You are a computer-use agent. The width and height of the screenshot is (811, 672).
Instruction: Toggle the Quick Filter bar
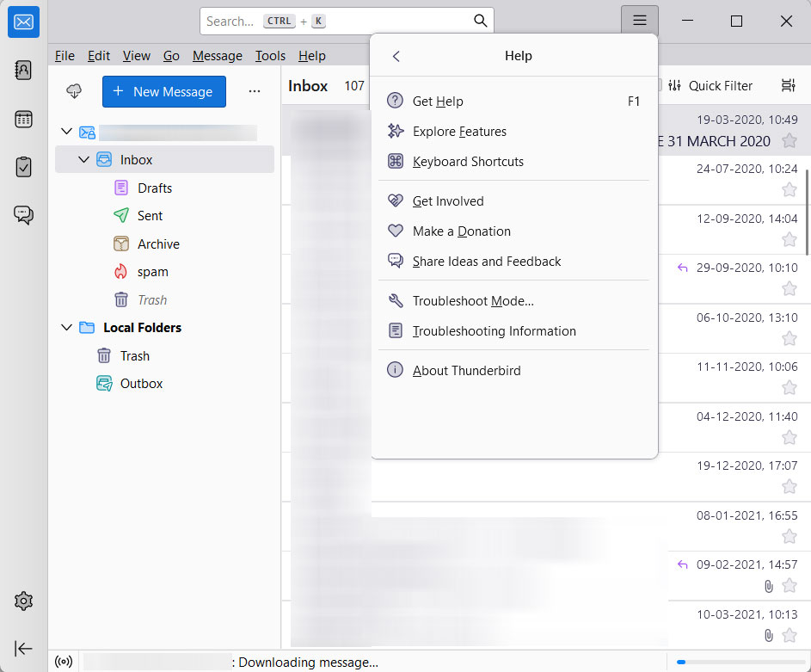click(x=710, y=86)
